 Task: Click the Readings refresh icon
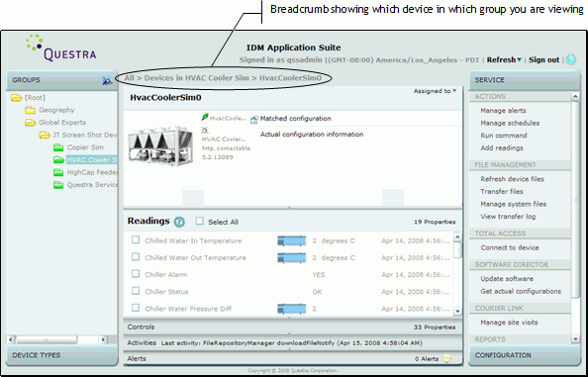[x=179, y=222]
